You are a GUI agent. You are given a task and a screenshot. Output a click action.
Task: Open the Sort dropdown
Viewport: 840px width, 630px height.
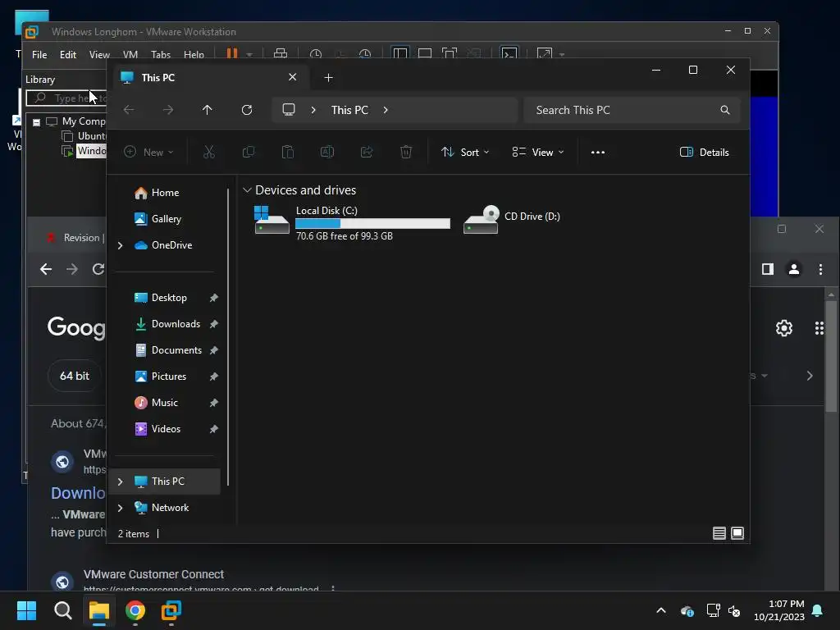coord(465,152)
